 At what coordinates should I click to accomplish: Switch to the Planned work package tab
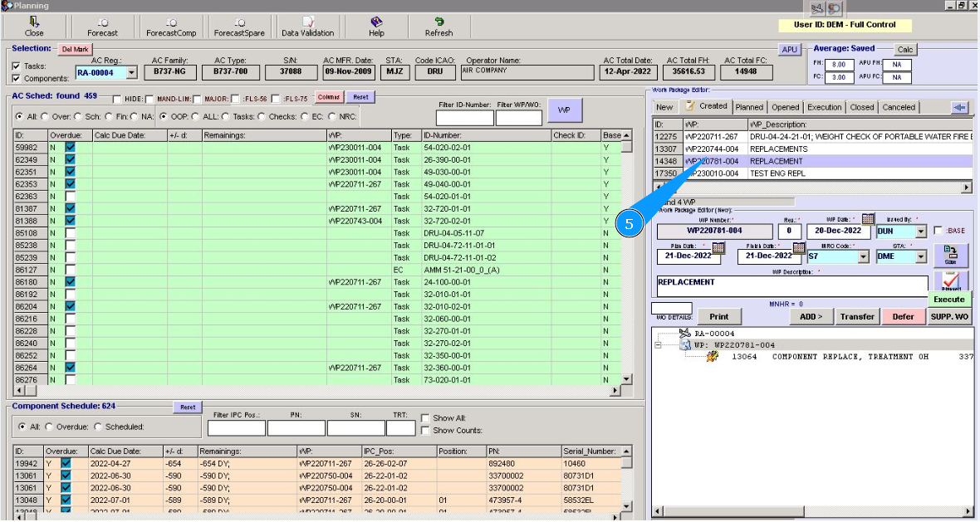[x=749, y=107]
